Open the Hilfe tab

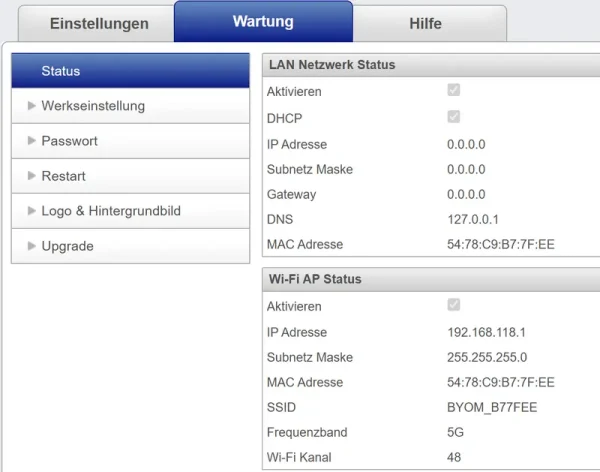pos(425,23)
